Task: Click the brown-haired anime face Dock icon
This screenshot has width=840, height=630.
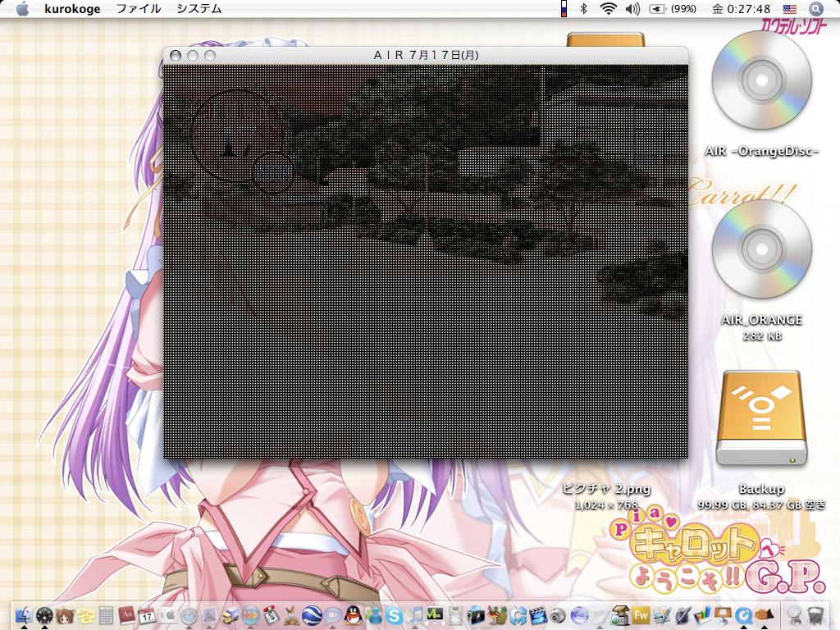Action: (x=65, y=616)
